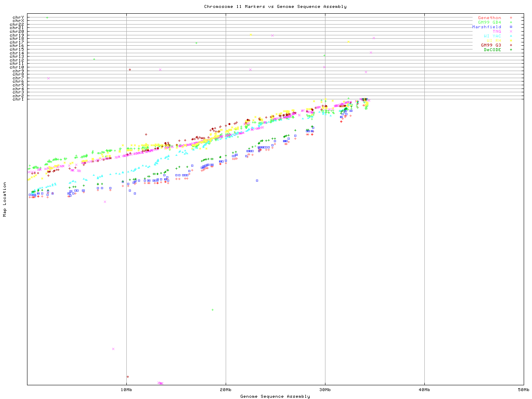Screen dimensions: 532x399
Task: Select the DeCODE legend text
Action: tap(493, 50)
